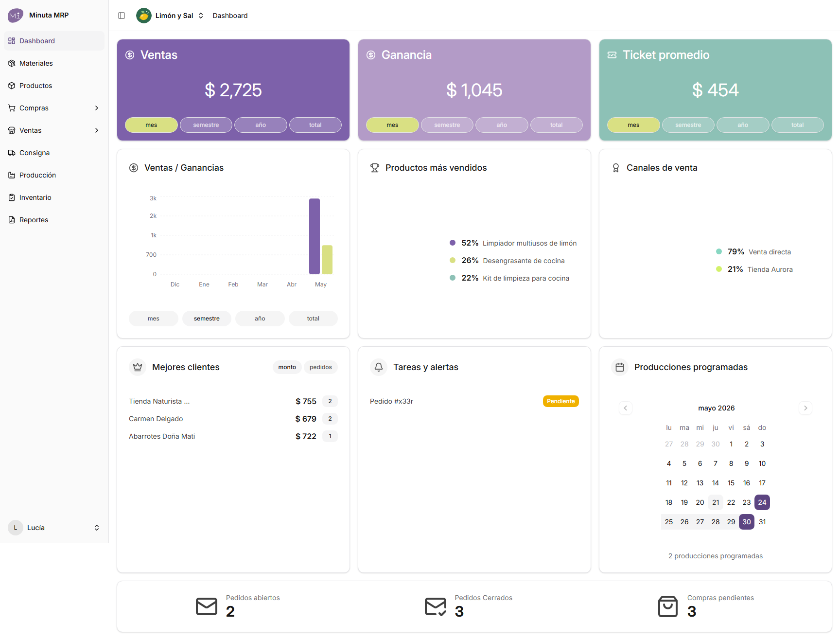Click the purple Limpiador multiusos legend dot
The height and width of the screenshot is (640, 840).
coord(453,243)
